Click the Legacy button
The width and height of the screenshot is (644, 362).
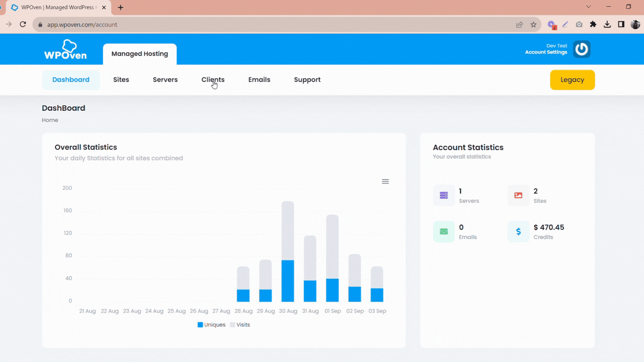[x=572, y=79]
